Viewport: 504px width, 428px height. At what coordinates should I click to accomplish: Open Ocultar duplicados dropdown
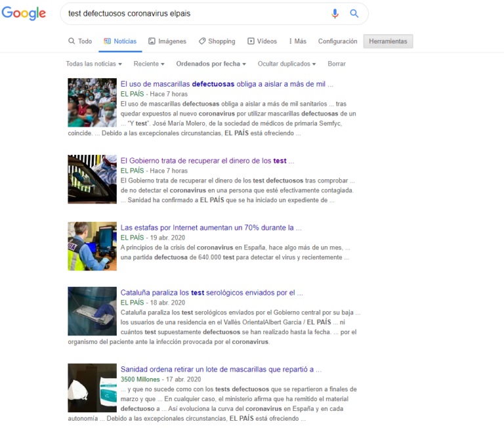tap(286, 64)
